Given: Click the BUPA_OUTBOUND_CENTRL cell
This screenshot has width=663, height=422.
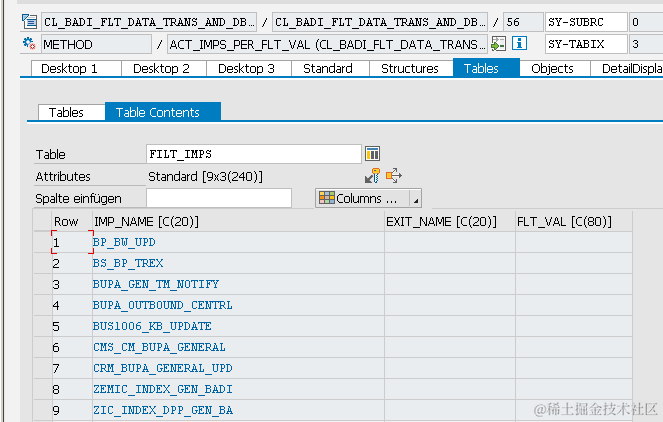Looking at the screenshot, I should coord(238,305).
